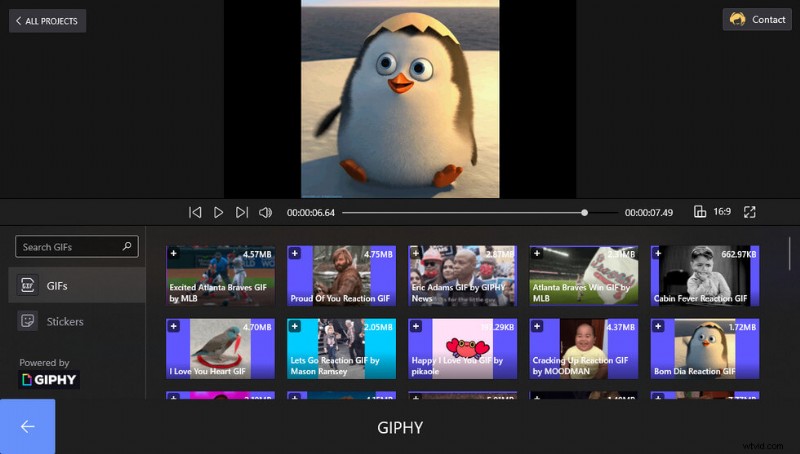Add I Love You Heart GIF plus icon
The height and width of the screenshot is (454, 800).
point(173,326)
